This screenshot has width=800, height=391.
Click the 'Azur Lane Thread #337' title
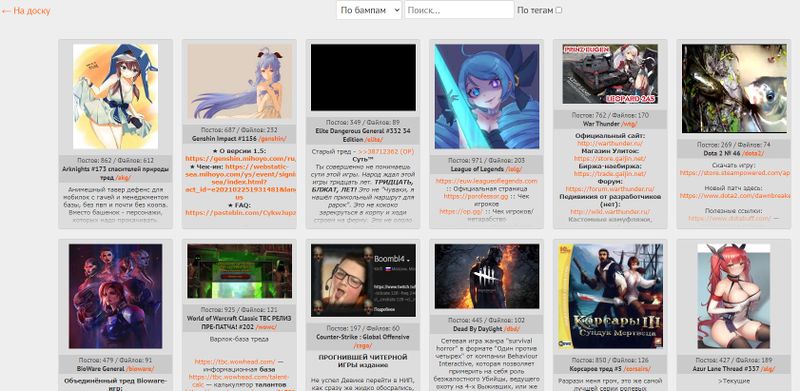[x=726, y=369]
